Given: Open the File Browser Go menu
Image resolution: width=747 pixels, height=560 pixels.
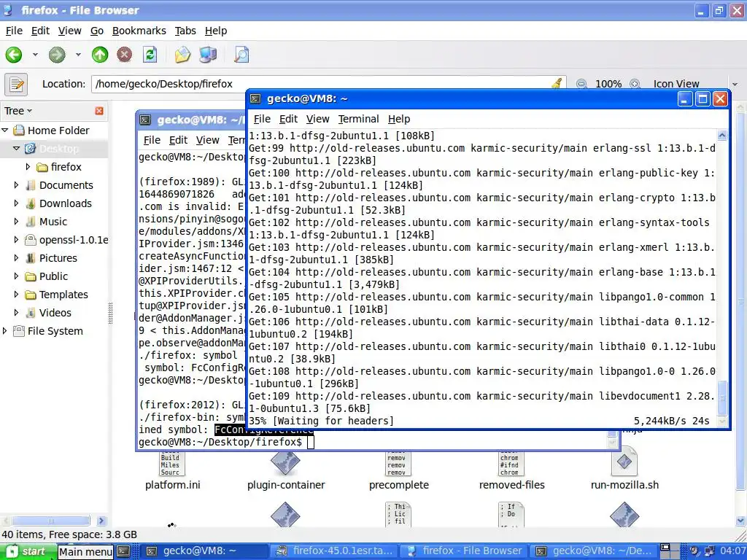Looking at the screenshot, I should click(x=97, y=31).
